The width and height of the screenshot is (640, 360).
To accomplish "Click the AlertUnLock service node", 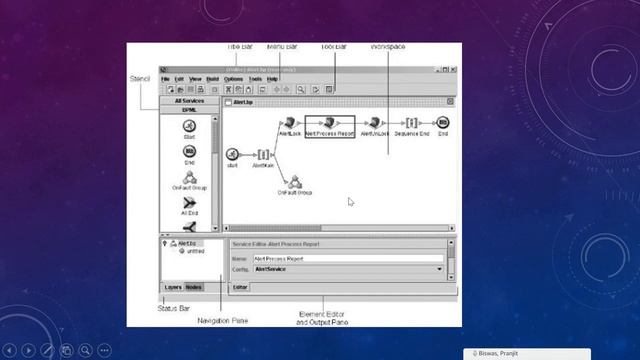I will [x=374, y=123].
